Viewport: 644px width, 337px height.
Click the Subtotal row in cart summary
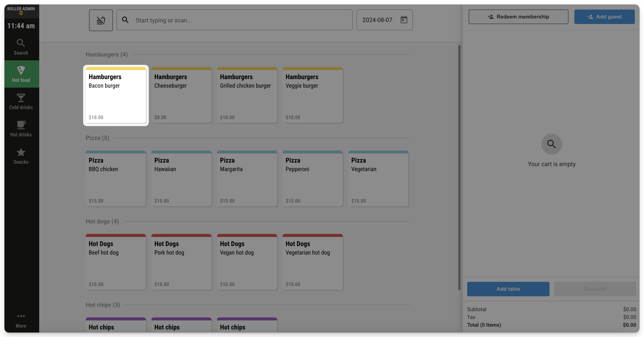coord(551,309)
